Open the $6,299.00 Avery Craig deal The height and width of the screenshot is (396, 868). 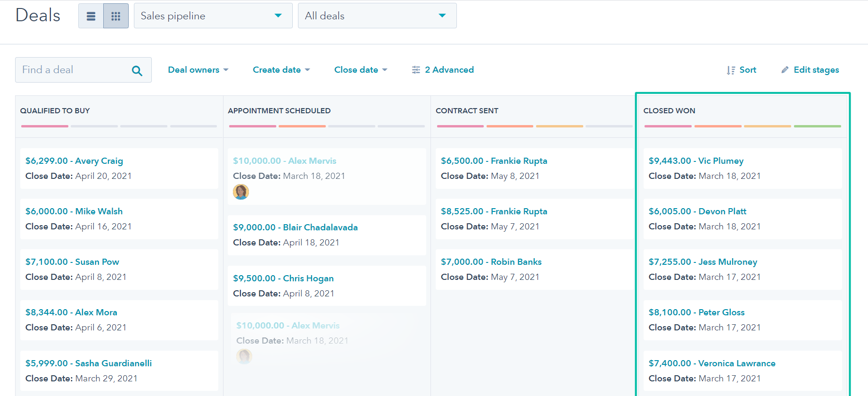74,161
